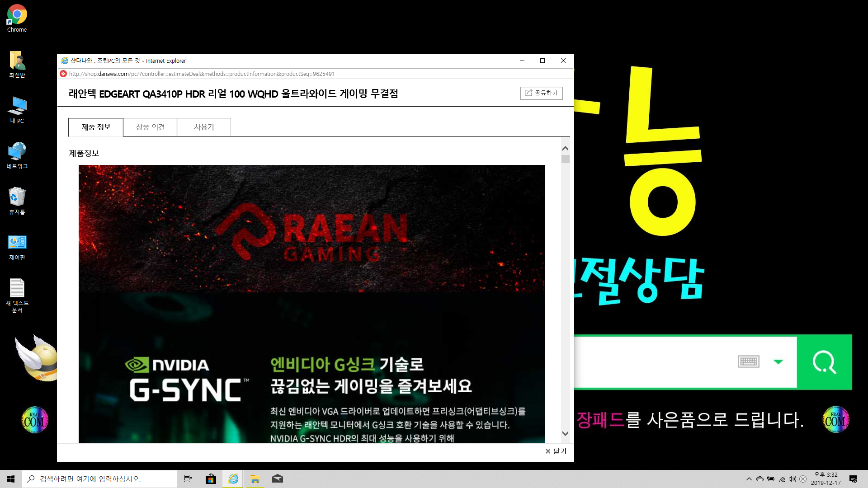Viewport: 868px width, 488px height.
Task: Click the NVIDIA G-SYNC logo
Action: tap(187, 380)
